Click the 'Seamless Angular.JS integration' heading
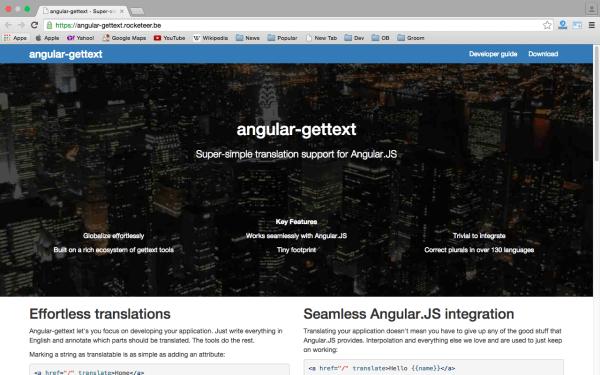 (409, 314)
